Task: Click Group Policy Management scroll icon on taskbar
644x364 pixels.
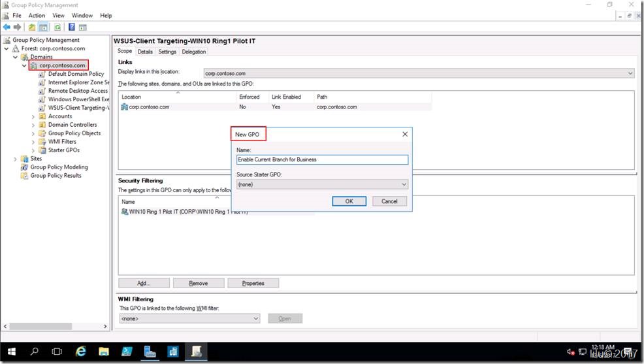Action: (197, 352)
